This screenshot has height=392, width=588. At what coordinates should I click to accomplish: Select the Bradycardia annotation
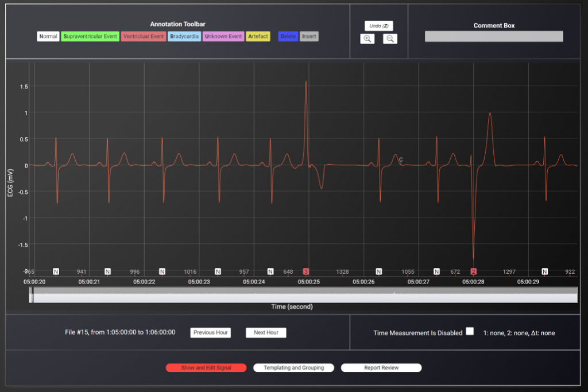tap(184, 37)
